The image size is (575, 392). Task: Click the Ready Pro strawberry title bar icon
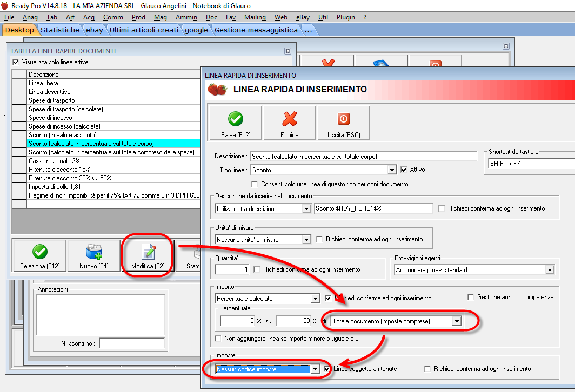(5, 5)
